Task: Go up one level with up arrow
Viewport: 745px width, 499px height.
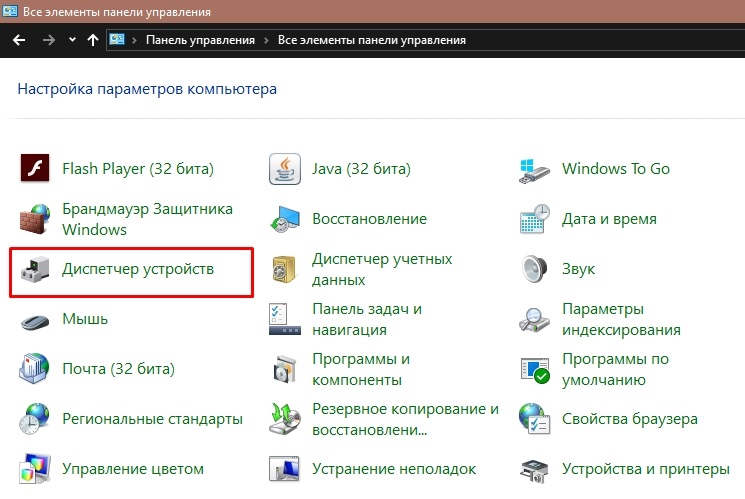Action: pyautogui.click(x=93, y=40)
